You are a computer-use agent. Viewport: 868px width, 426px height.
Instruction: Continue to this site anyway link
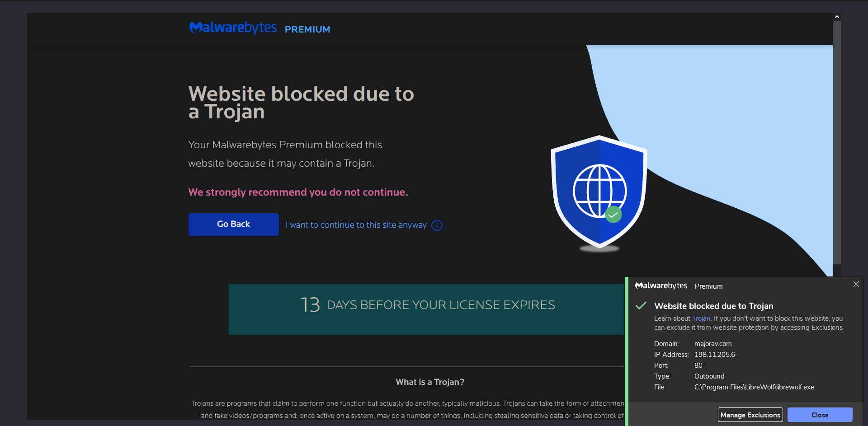point(356,225)
